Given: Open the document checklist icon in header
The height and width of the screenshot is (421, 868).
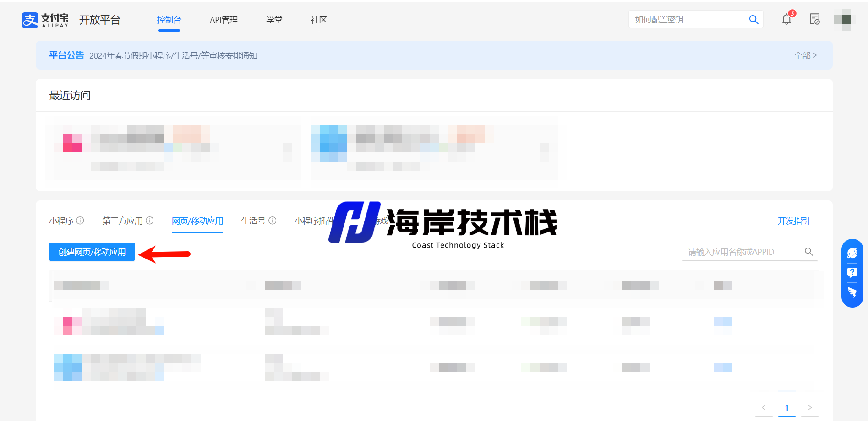Looking at the screenshot, I should [815, 19].
